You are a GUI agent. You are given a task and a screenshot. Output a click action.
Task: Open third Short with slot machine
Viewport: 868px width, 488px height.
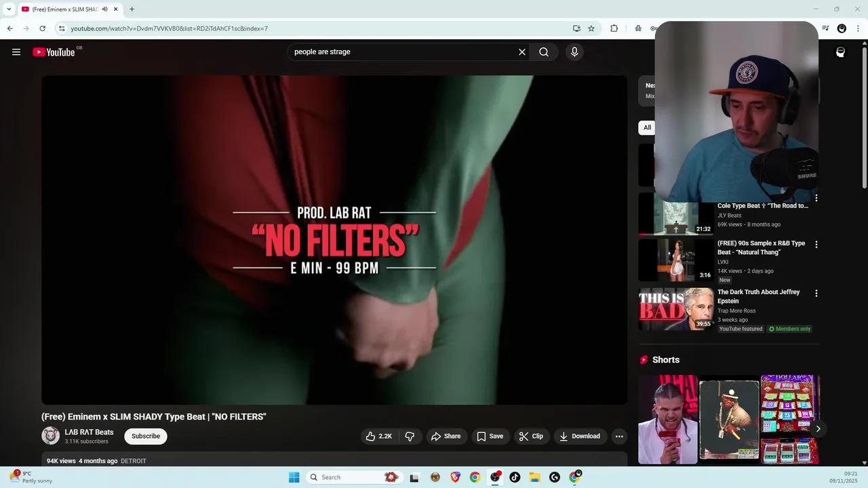coord(790,420)
